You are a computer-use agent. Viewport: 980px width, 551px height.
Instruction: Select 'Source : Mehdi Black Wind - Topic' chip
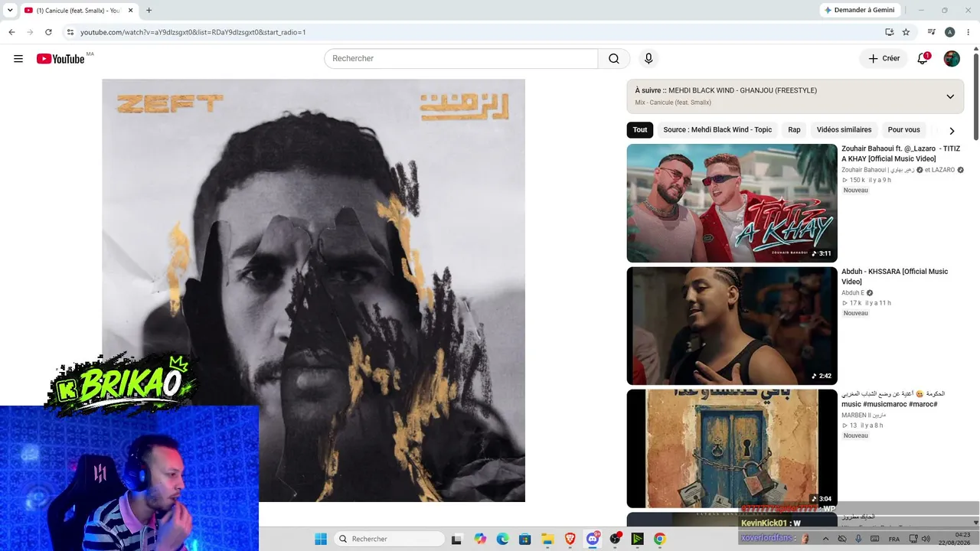coord(717,130)
